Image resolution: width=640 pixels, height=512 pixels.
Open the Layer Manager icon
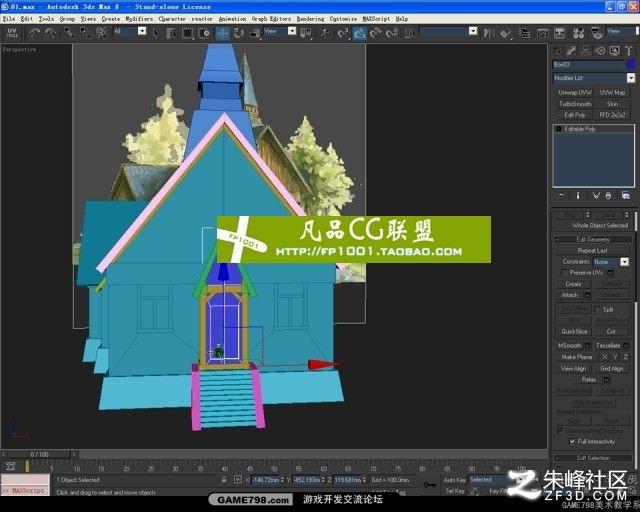pyautogui.click(x=525, y=33)
